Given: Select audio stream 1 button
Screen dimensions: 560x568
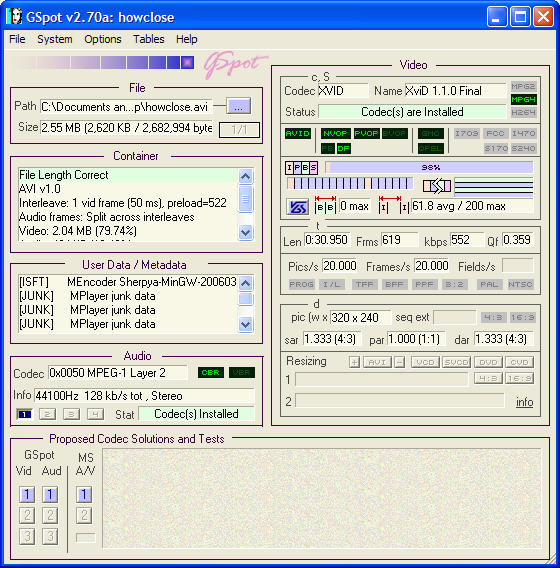Looking at the screenshot, I should pyautogui.click(x=24, y=414).
